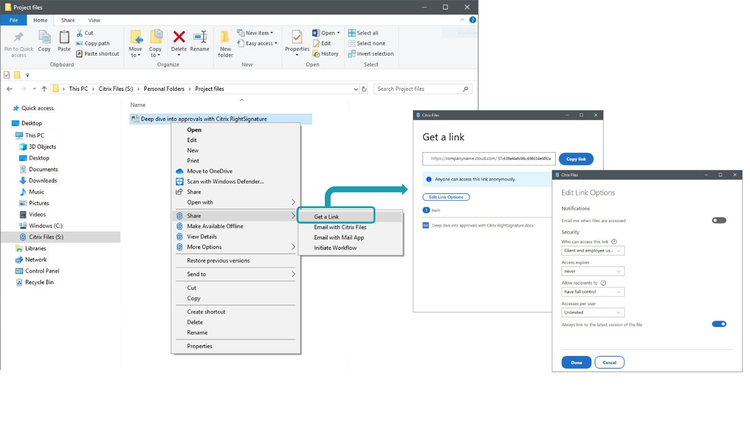This screenshot has width=750, height=422.
Task: Choose Properties in context menu
Action: 236,346
